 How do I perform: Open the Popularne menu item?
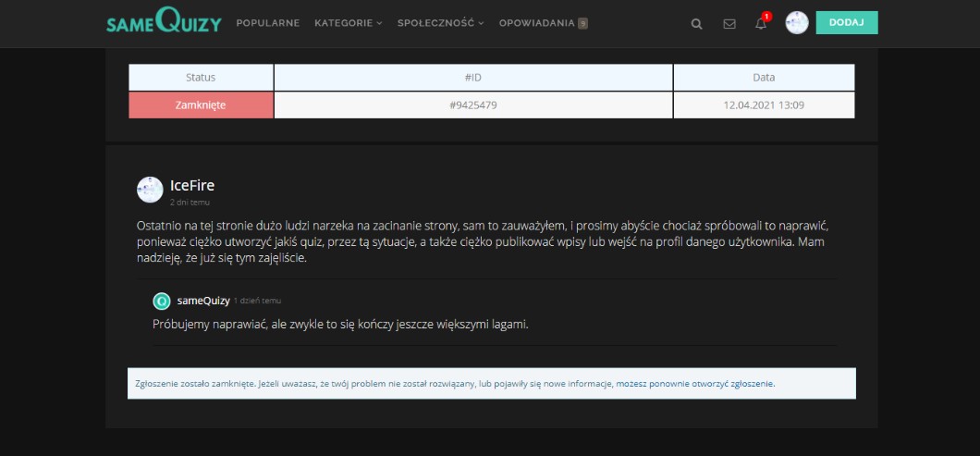(268, 23)
